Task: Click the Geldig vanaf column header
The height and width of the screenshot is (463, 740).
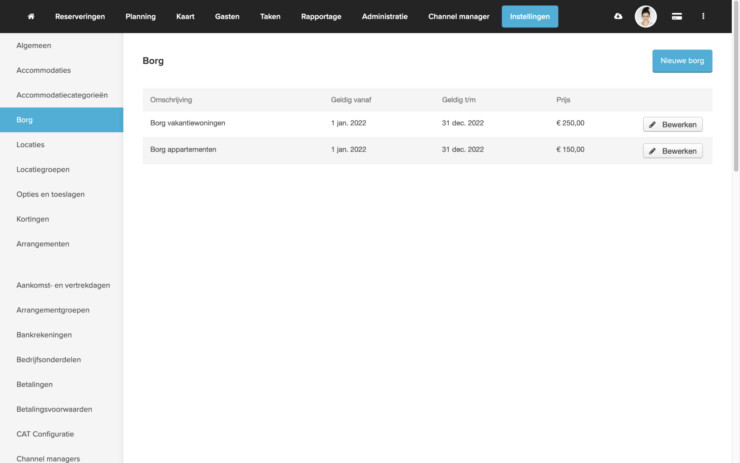Action: click(351, 100)
